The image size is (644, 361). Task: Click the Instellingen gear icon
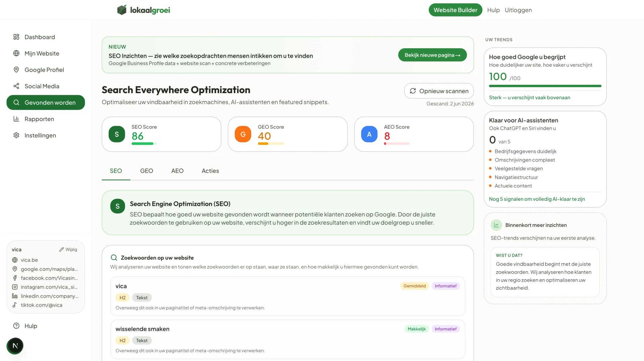point(16,135)
